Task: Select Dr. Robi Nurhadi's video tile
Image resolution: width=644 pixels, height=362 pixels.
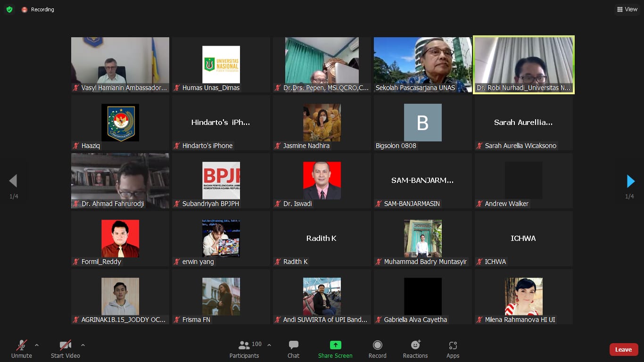Action: tap(523, 65)
